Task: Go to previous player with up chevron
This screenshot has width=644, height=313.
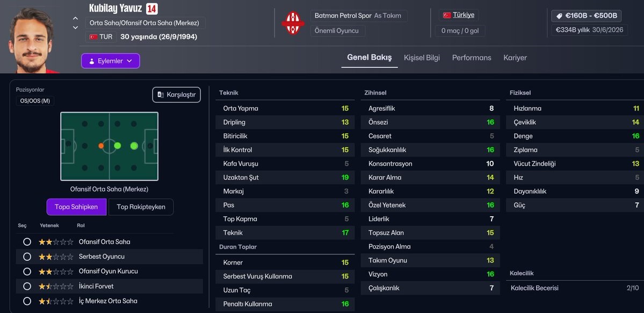Action: [76, 19]
